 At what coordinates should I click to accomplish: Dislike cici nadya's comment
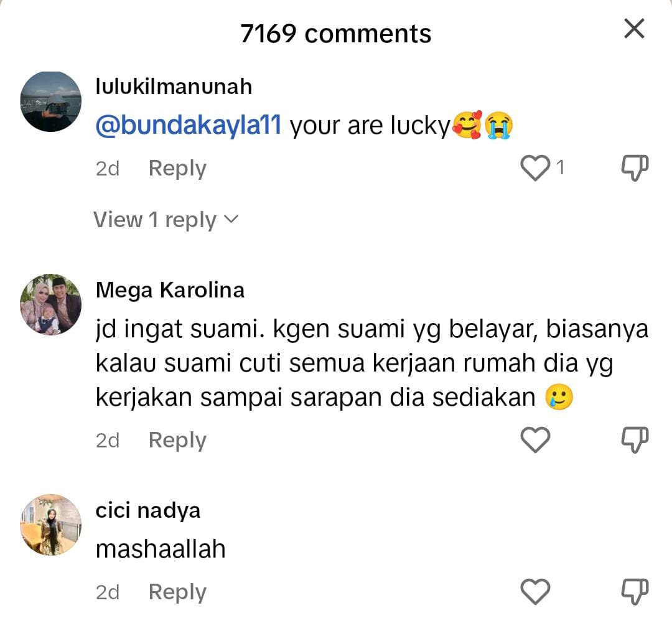click(x=635, y=592)
